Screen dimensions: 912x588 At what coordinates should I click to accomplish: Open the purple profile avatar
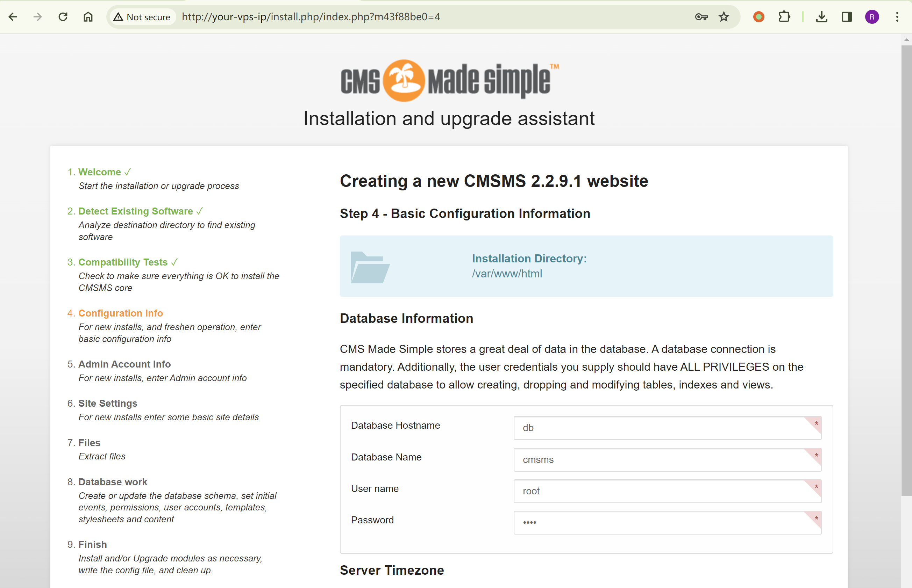point(872,17)
